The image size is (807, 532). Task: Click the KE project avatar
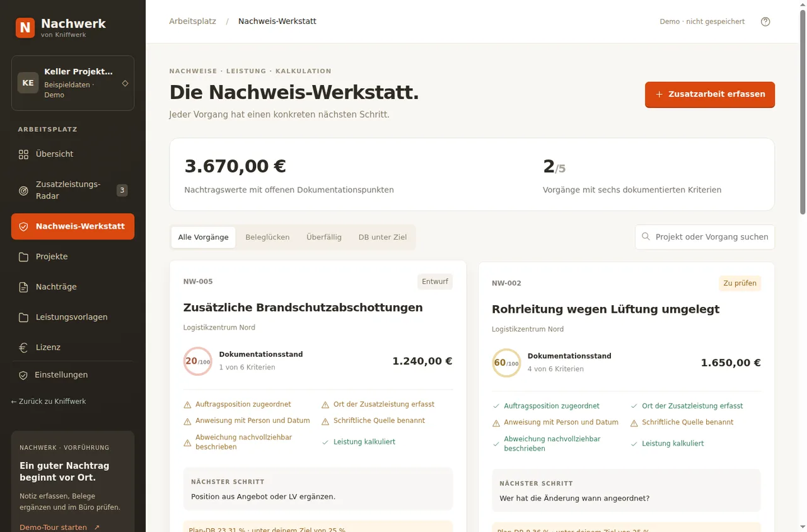pos(28,83)
